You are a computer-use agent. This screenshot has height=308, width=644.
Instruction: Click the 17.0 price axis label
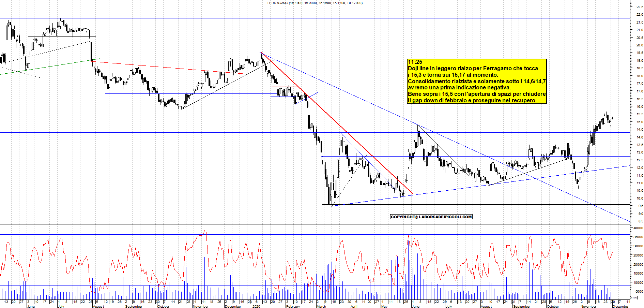[x=640, y=91]
